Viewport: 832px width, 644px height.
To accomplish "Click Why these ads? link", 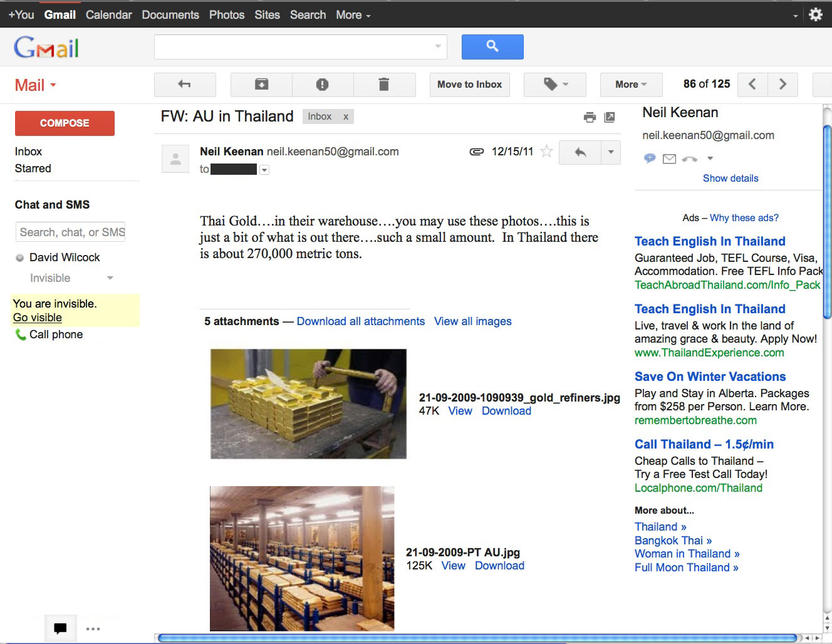I will (744, 218).
